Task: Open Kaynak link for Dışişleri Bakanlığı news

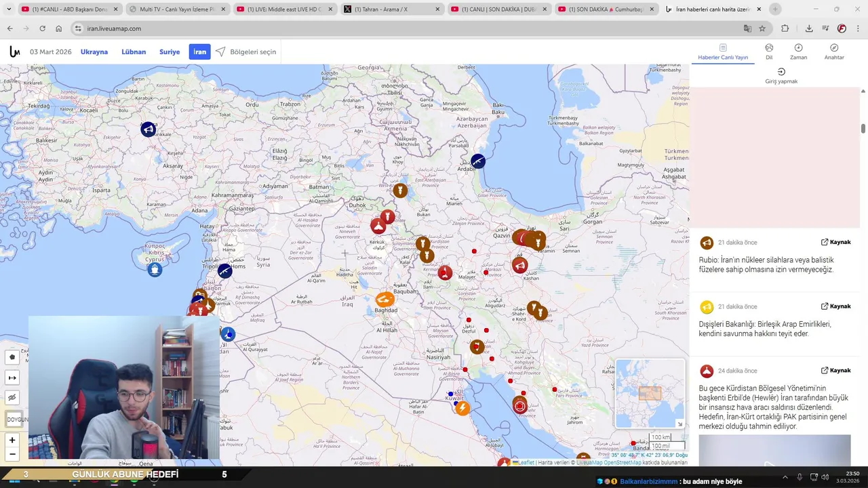Action: click(x=835, y=306)
